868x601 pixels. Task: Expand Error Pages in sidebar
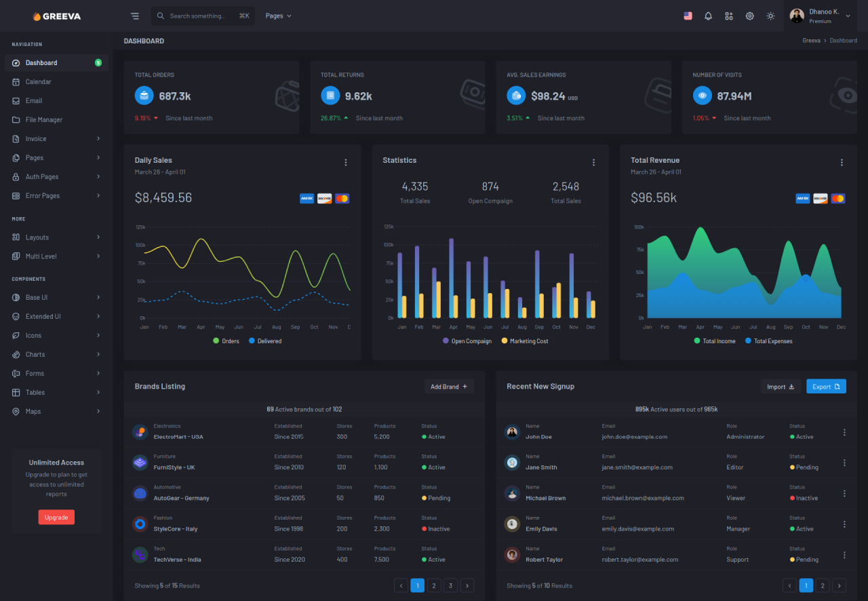(x=56, y=195)
